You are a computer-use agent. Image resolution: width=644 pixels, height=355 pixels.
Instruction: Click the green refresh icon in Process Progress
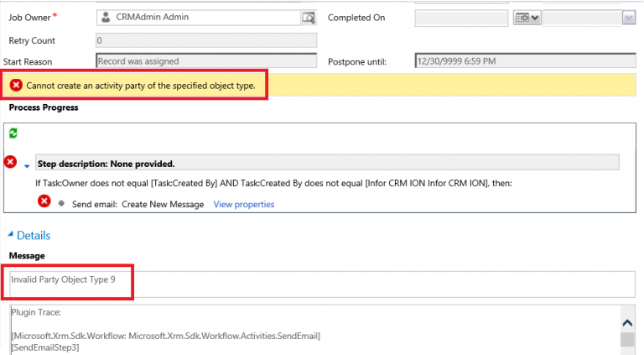pos(13,133)
